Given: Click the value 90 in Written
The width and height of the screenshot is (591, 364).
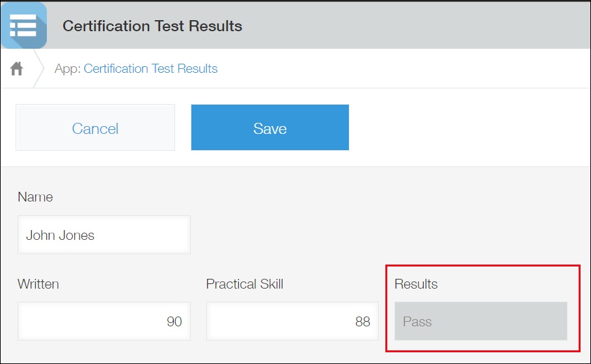Looking at the screenshot, I should (174, 322).
